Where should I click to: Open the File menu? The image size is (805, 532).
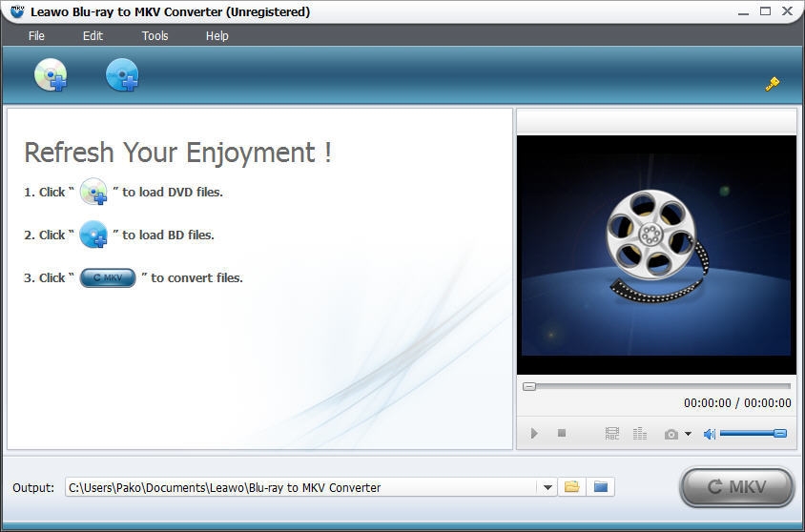tap(36, 35)
